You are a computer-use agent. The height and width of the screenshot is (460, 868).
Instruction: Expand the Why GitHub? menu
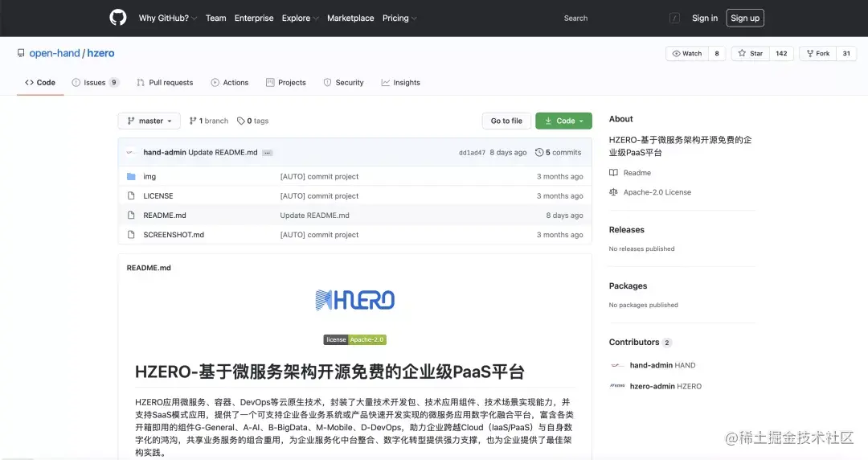168,18
